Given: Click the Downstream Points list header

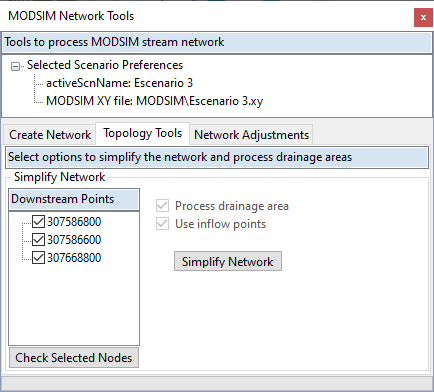Looking at the screenshot, I should click(74, 199).
